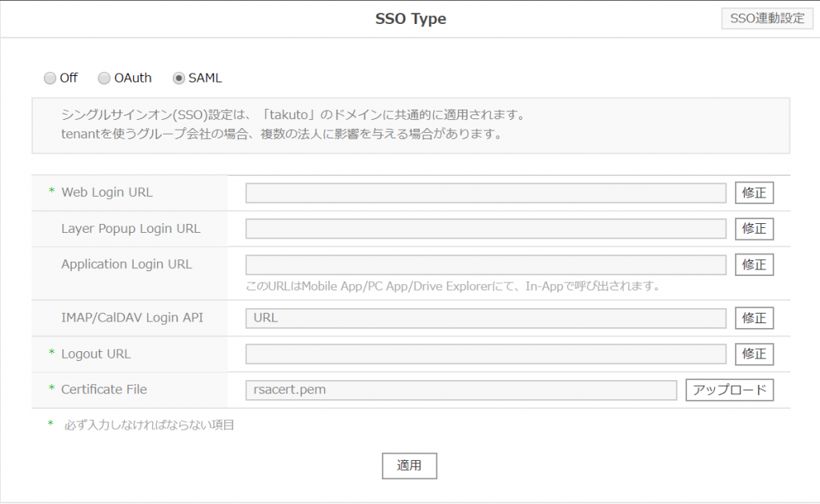Select the OAuth radio option
Image resolution: width=820 pixels, height=504 pixels.
pyautogui.click(x=105, y=78)
